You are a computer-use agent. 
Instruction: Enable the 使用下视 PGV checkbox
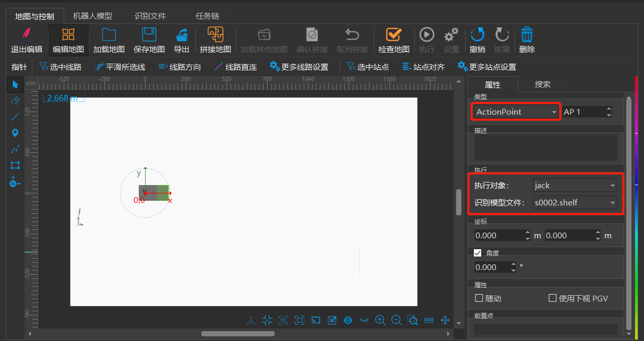pos(553,298)
